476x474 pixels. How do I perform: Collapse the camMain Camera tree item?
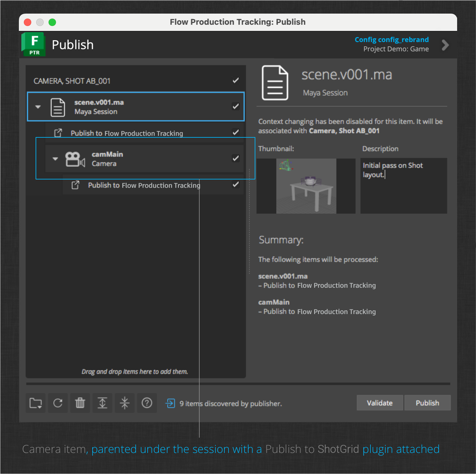pyautogui.click(x=55, y=159)
